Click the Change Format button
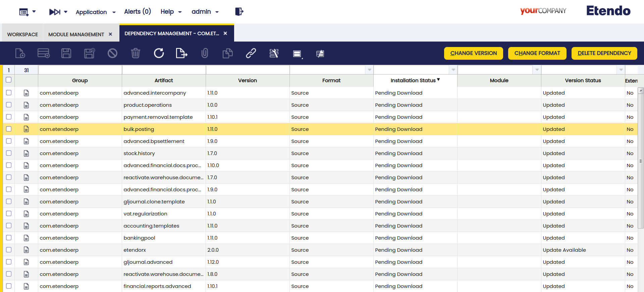 coord(537,53)
